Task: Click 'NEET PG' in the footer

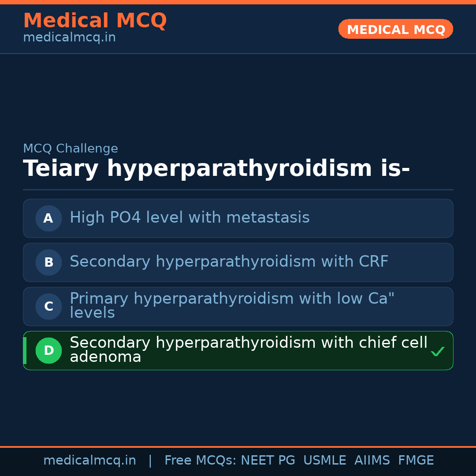Action: tap(268, 461)
